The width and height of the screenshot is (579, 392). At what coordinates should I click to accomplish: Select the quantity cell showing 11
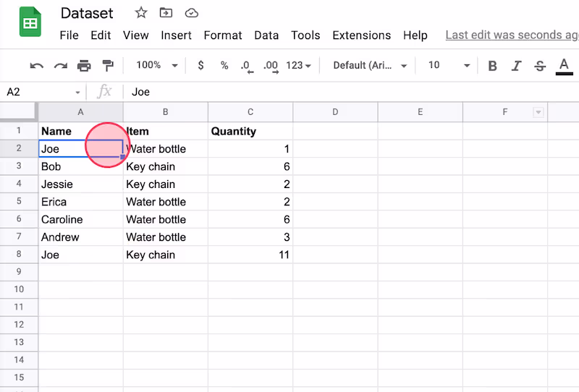(x=250, y=255)
